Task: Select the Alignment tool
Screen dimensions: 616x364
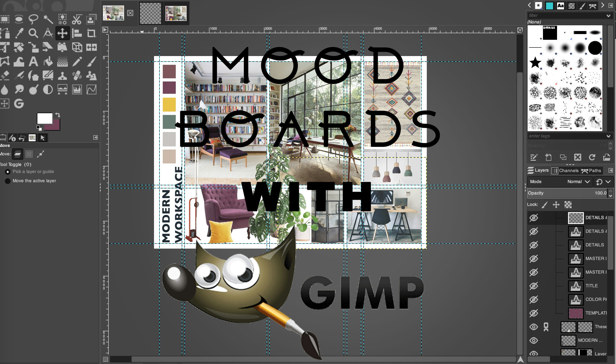Action: pyautogui.click(x=77, y=33)
